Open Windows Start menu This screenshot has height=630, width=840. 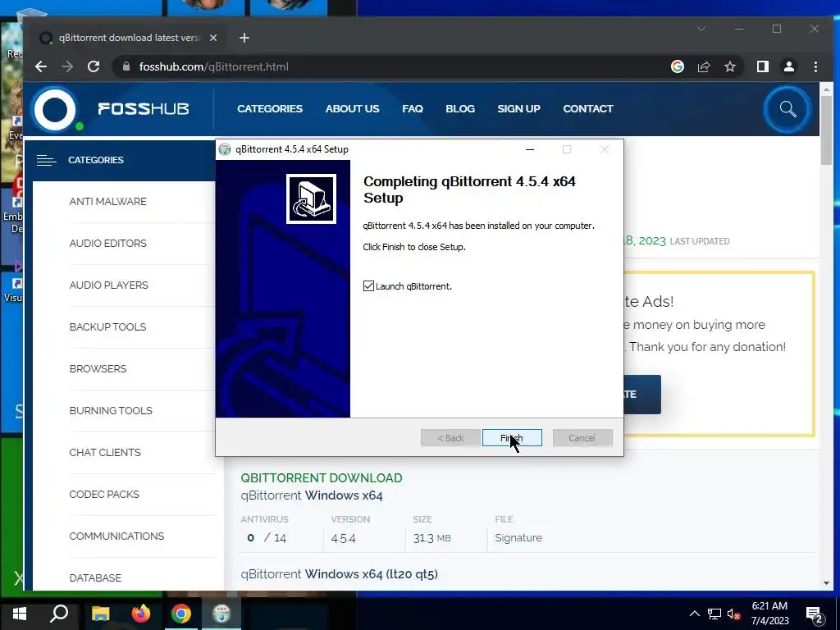tap(20, 614)
